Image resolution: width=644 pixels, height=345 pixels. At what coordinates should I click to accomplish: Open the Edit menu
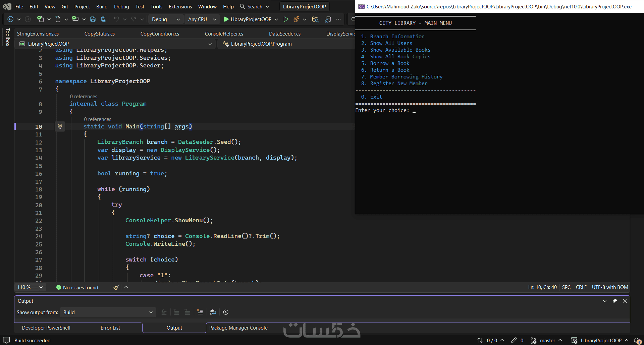[x=34, y=7]
